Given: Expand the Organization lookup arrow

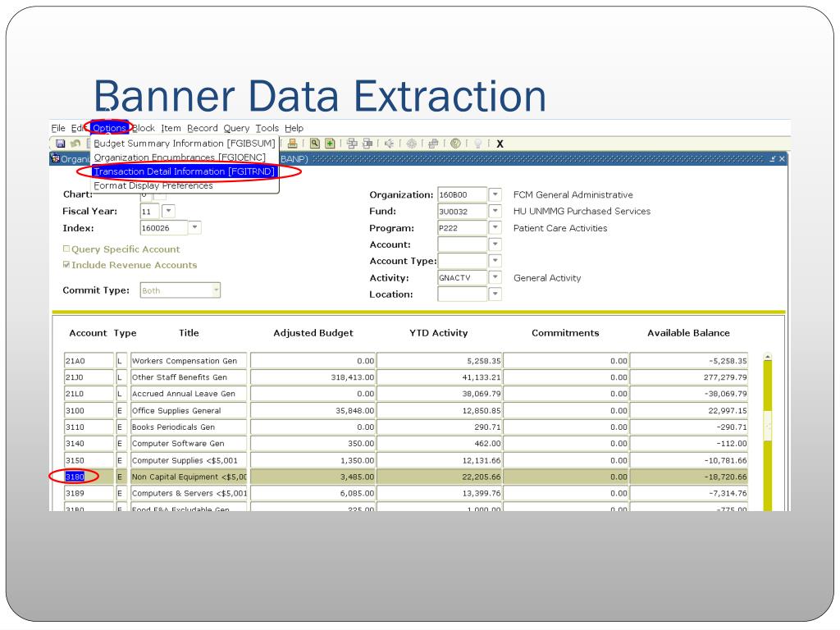Looking at the screenshot, I should (x=495, y=195).
